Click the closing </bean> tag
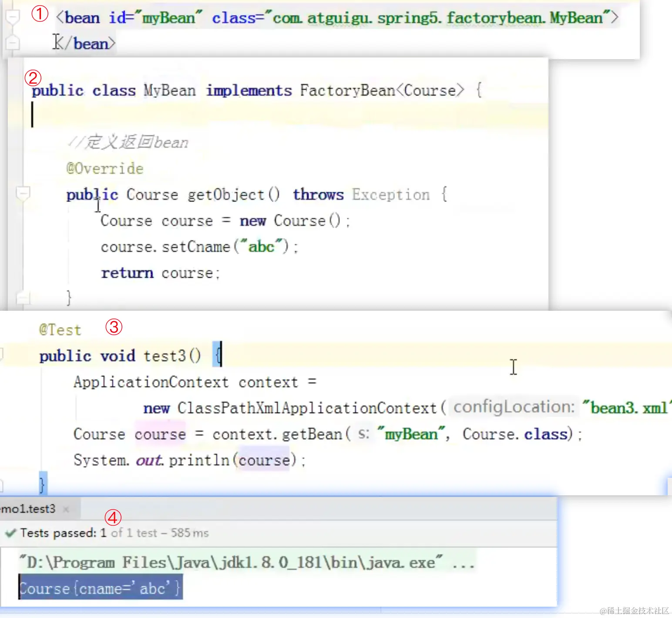The width and height of the screenshot is (672, 618). [x=84, y=44]
